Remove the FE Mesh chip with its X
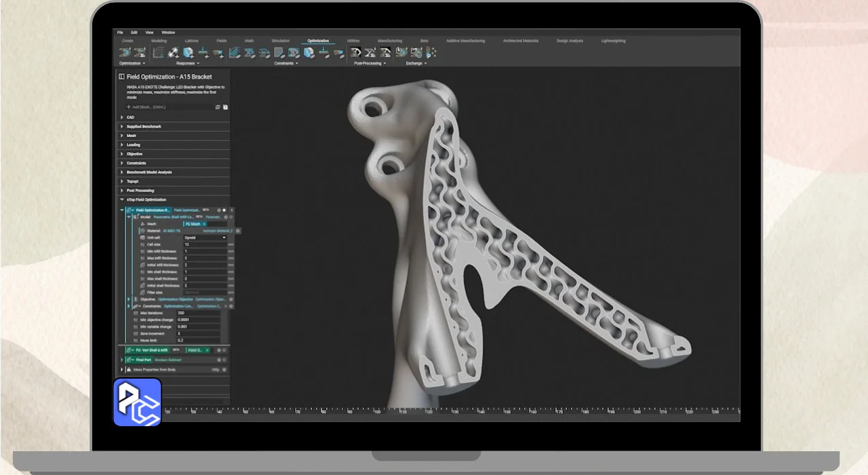 point(204,224)
